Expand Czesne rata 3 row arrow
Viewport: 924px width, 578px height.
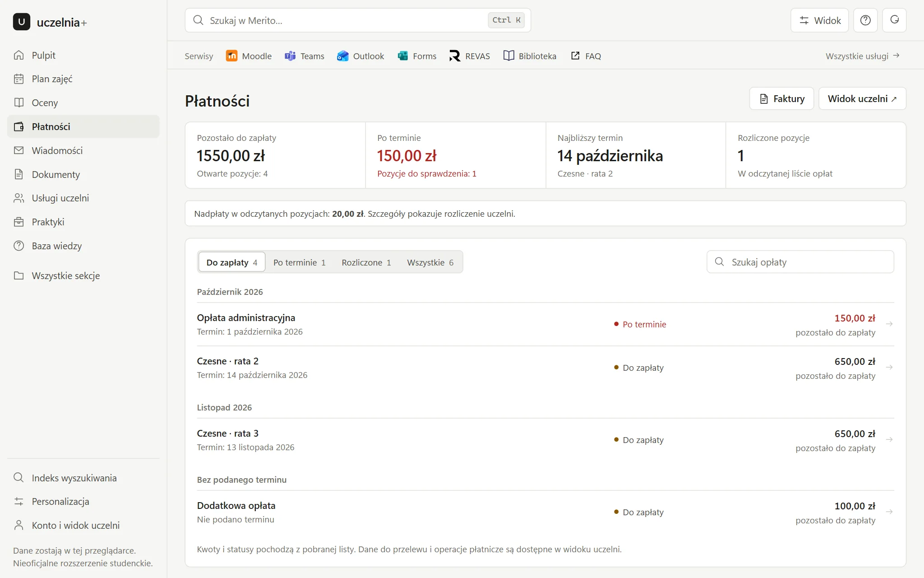coord(889,440)
